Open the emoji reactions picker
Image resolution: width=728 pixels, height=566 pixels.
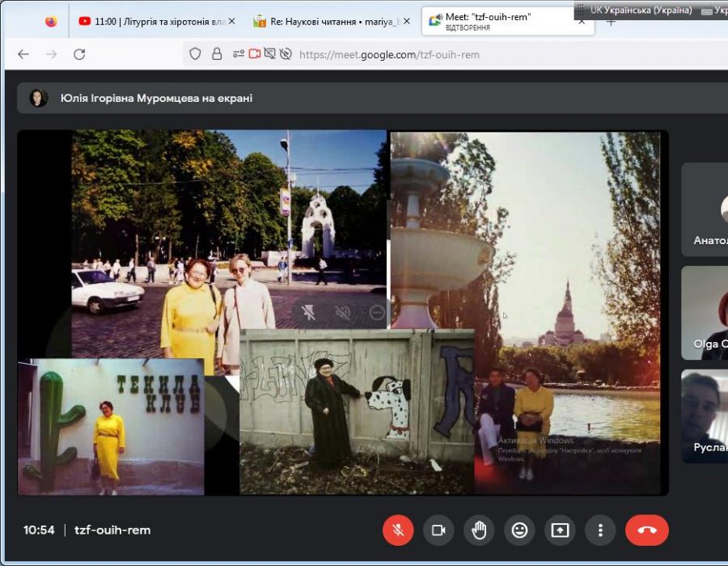[519, 530]
